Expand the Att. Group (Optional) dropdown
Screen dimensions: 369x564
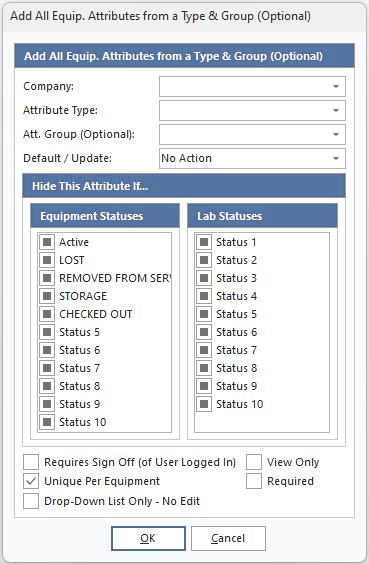pyautogui.click(x=252, y=134)
